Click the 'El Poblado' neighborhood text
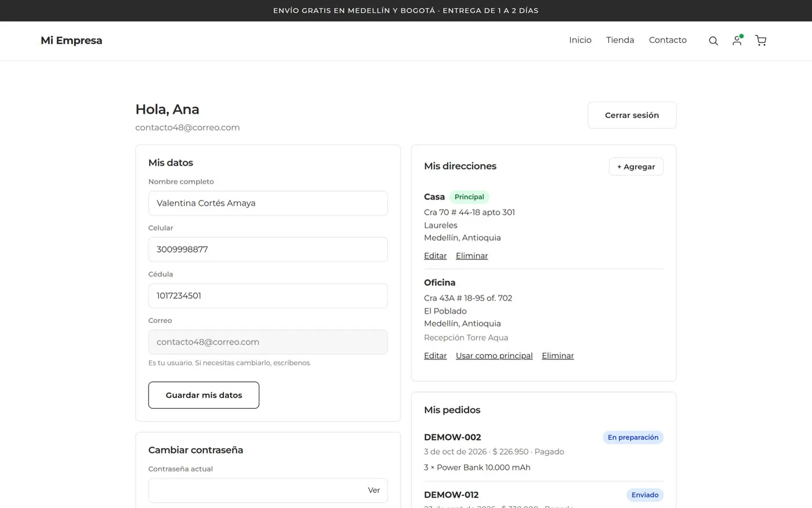Screen dimensions: 812x508 [x=445, y=311]
